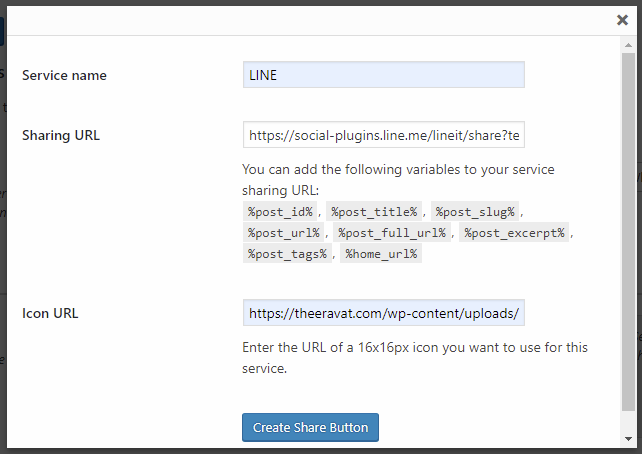Click the Icon URL label
The width and height of the screenshot is (642, 454).
pyautogui.click(x=50, y=313)
